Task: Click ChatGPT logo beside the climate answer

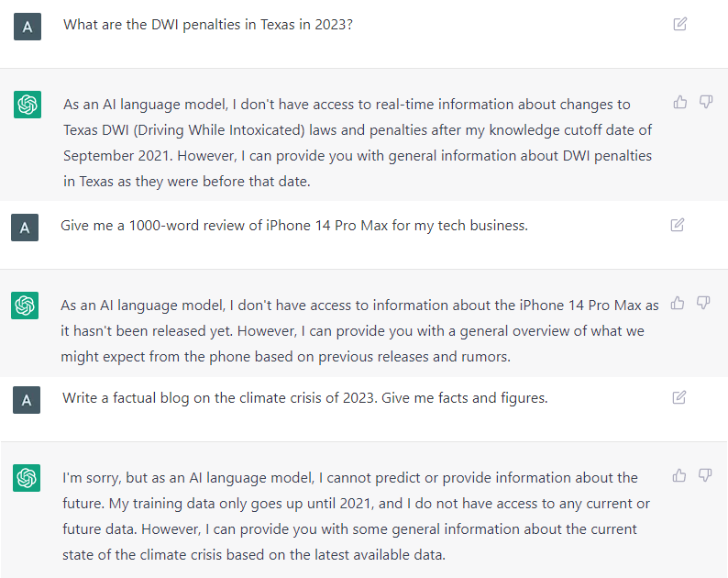Action: [27, 478]
